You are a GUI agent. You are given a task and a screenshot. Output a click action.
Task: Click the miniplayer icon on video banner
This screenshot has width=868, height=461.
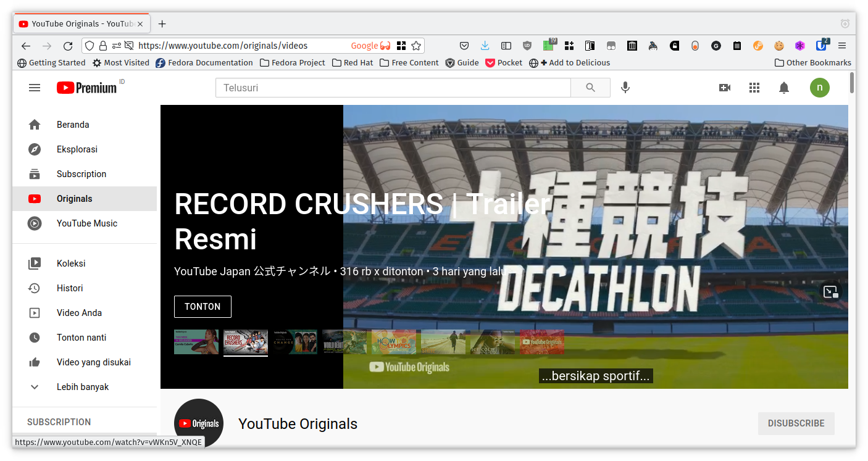point(831,292)
